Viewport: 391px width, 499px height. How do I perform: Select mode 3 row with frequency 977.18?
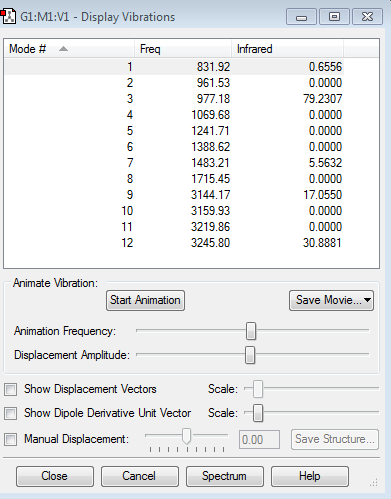[174, 99]
